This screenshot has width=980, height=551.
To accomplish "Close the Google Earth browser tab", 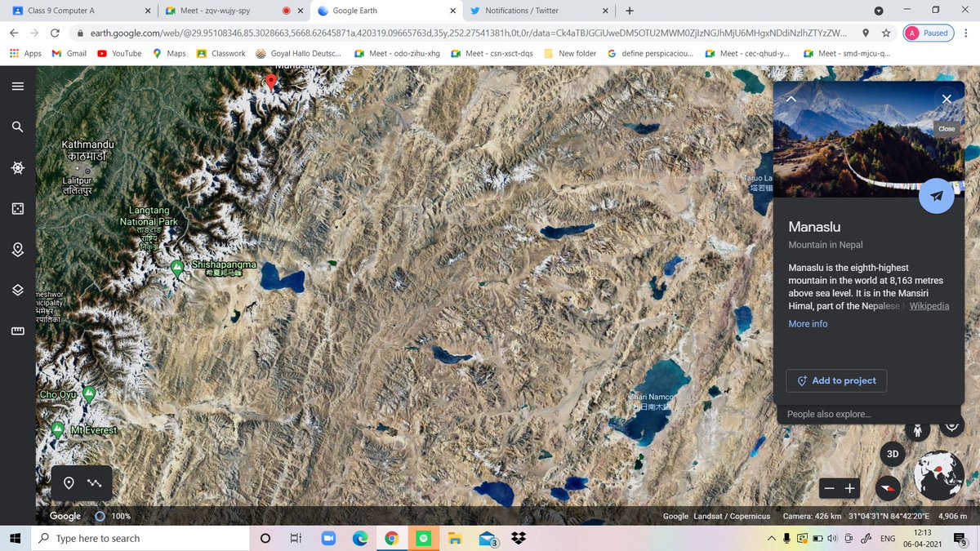I will pos(452,11).
